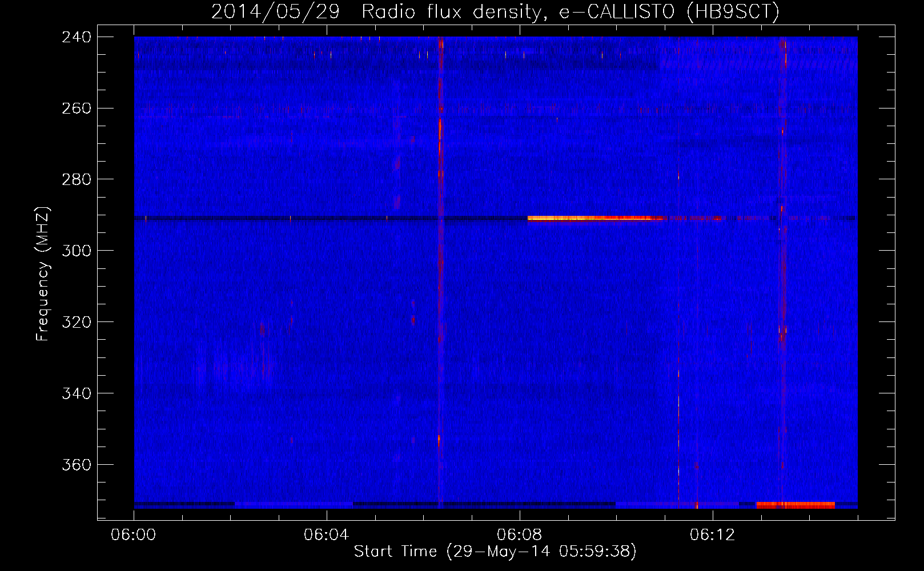Click the 06:12 time tick label
The image size is (924, 571).
coord(713,535)
